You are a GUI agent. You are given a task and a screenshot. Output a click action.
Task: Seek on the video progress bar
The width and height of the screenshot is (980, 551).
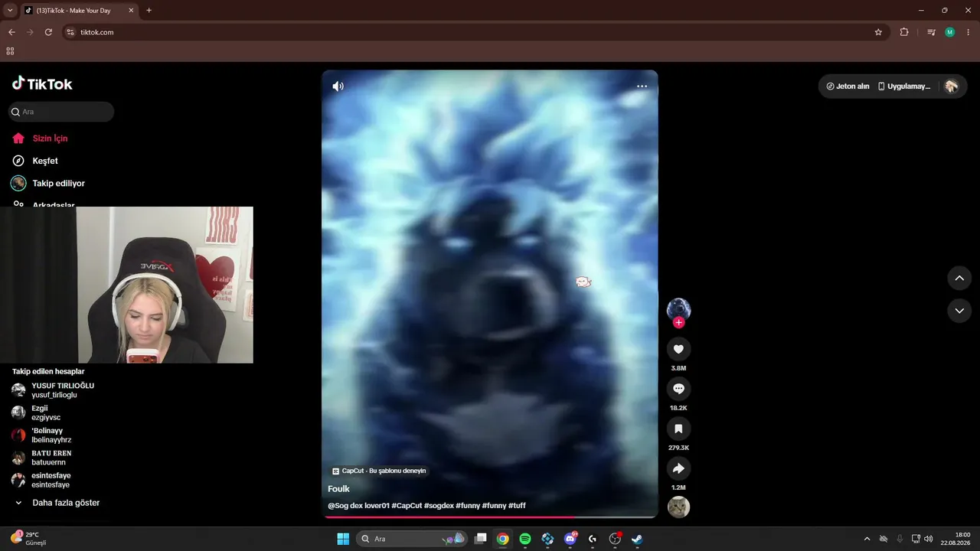tap(490, 517)
